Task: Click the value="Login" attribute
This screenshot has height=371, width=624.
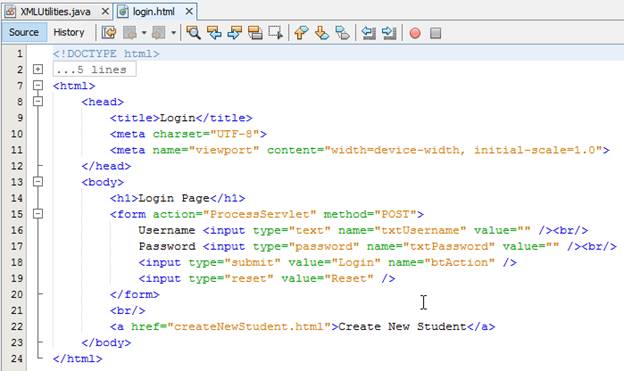Action: [334, 262]
